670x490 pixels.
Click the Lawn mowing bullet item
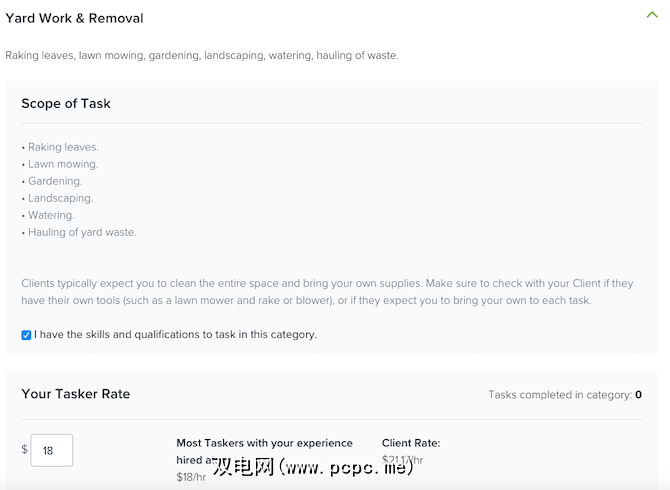(x=62, y=164)
